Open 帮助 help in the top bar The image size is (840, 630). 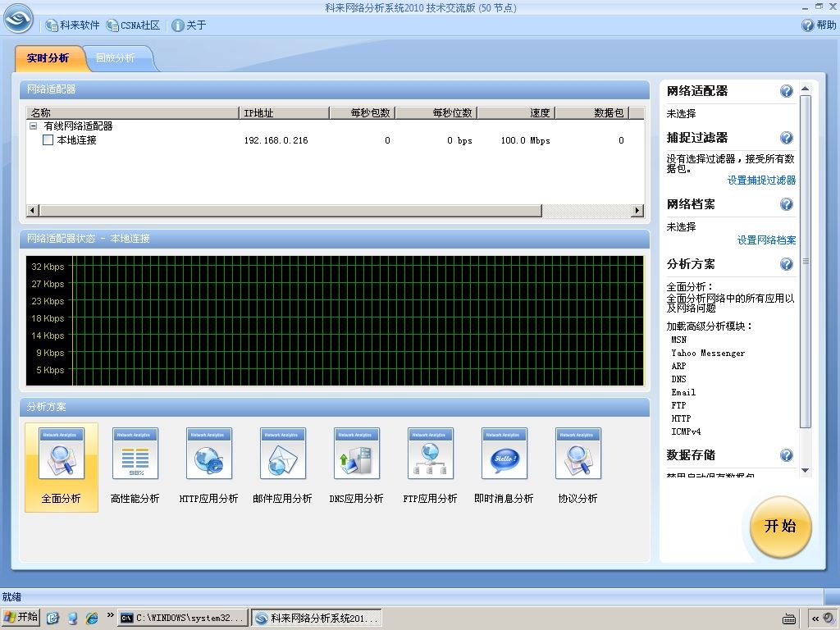(x=819, y=25)
